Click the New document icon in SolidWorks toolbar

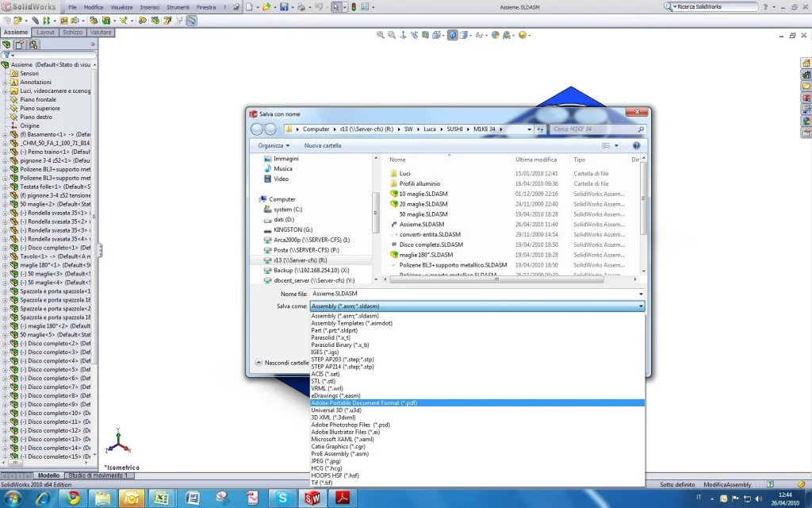[249, 7]
